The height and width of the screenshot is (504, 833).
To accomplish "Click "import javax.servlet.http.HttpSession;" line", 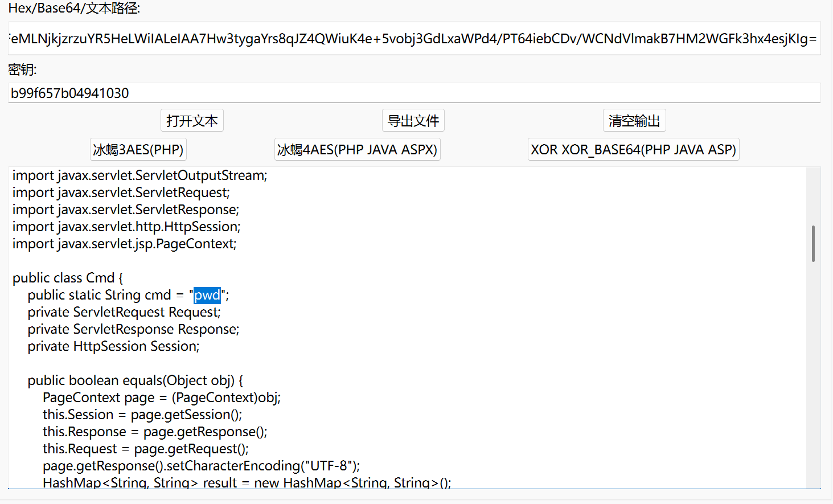I will (x=126, y=227).
